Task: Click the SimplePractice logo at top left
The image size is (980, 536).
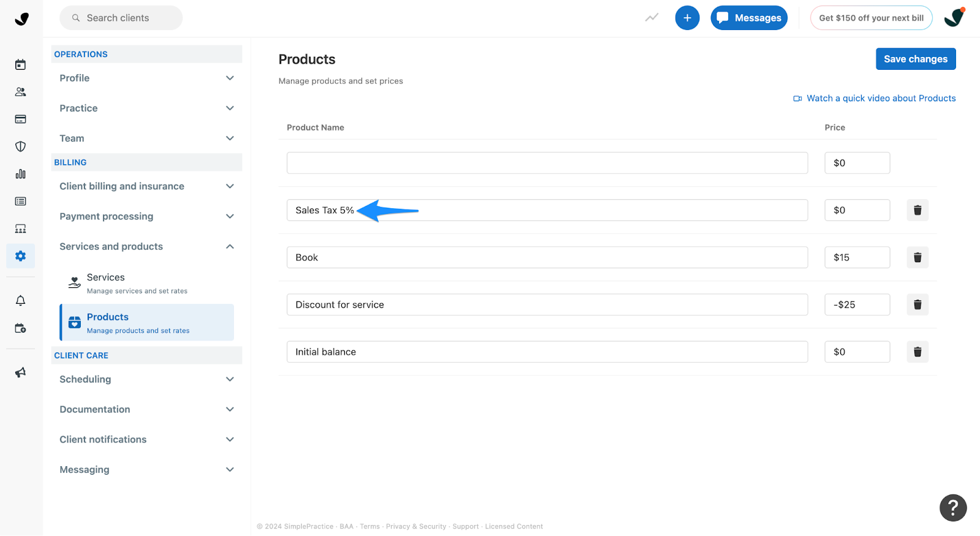Action: pos(21,18)
